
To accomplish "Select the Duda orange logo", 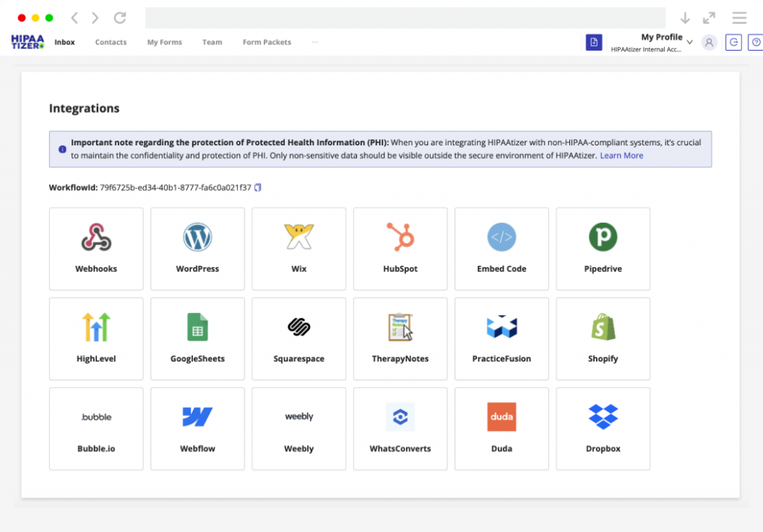I will point(501,417).
